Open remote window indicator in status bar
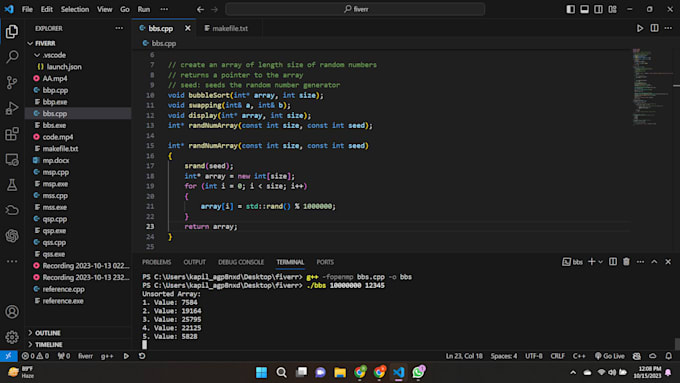 8,356
